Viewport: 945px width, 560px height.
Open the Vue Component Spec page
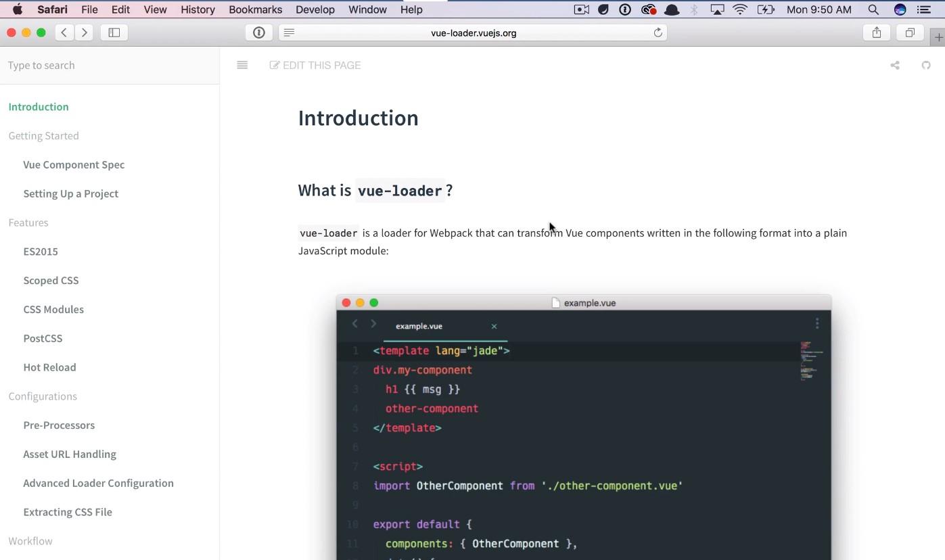point(74,165)
